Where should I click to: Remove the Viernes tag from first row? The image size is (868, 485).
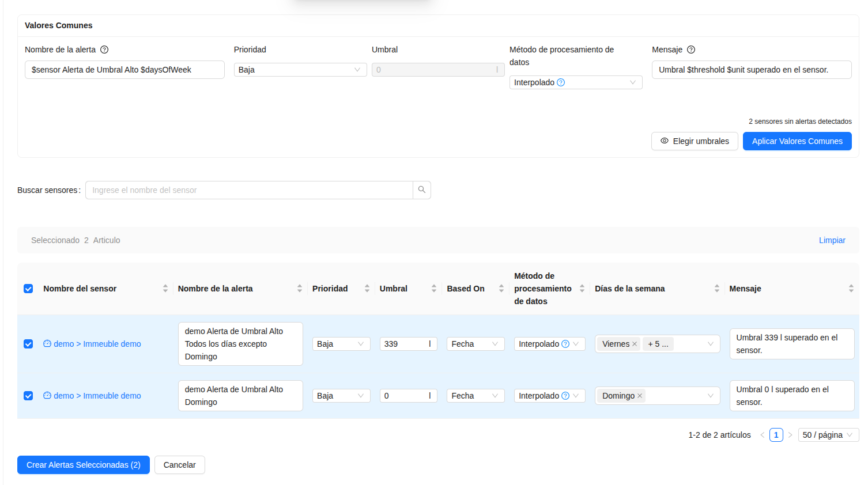coord(635,344)
